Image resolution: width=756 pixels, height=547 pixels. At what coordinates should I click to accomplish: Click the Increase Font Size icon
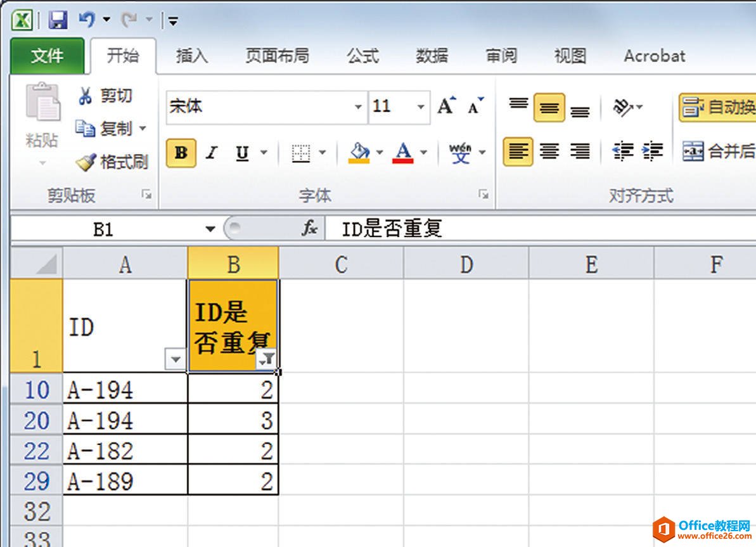pyautogui.click(x=447, y=106)
